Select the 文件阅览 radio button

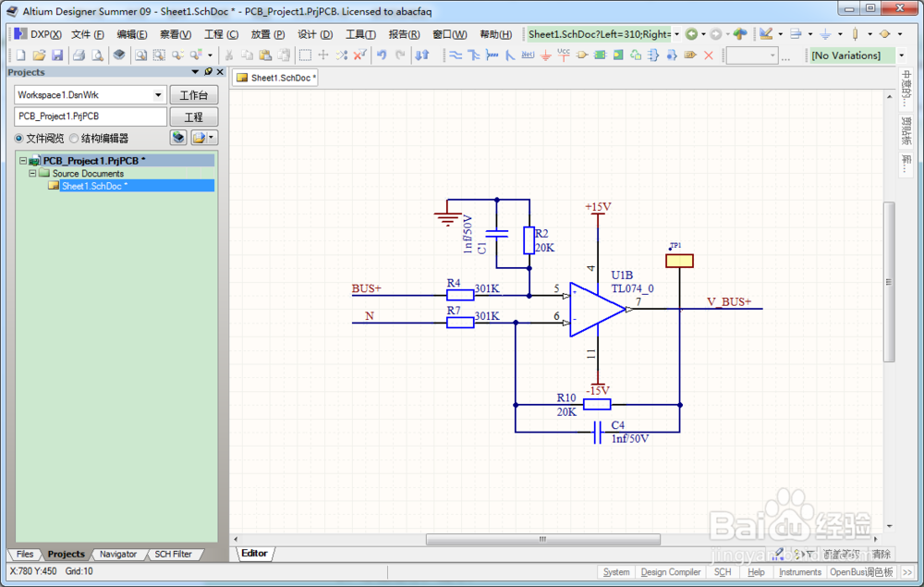[x=19, y=139]
